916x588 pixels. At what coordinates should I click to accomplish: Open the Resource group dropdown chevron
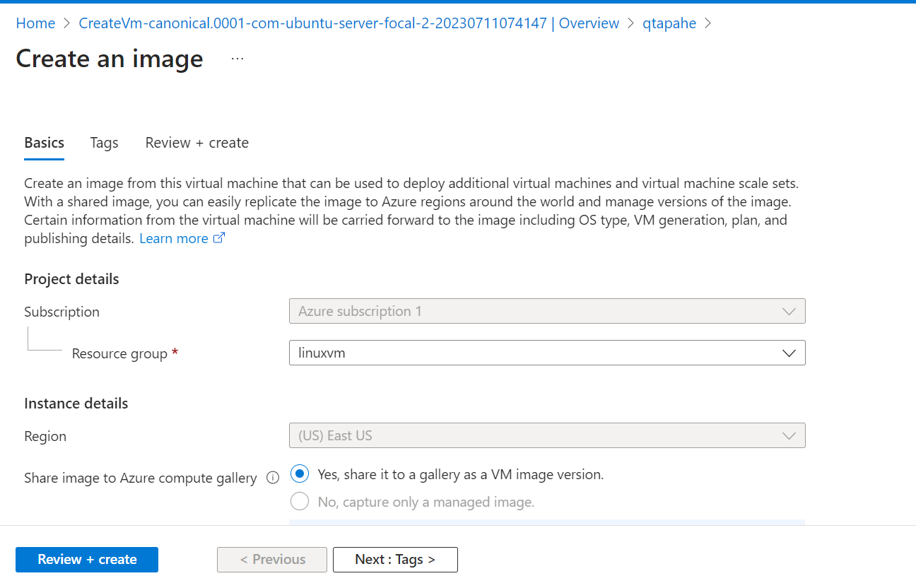tap(789, 353)
